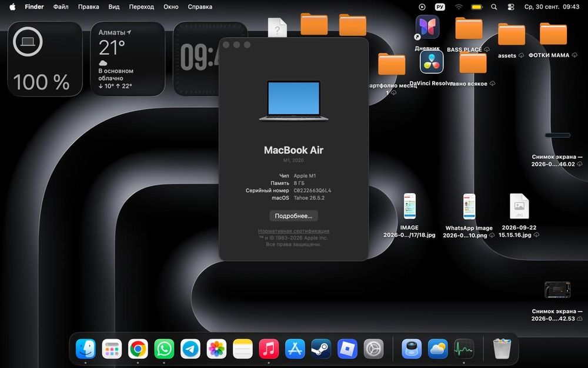
Task: Open Notes app in the Dock
Action: tap(243, 349)
